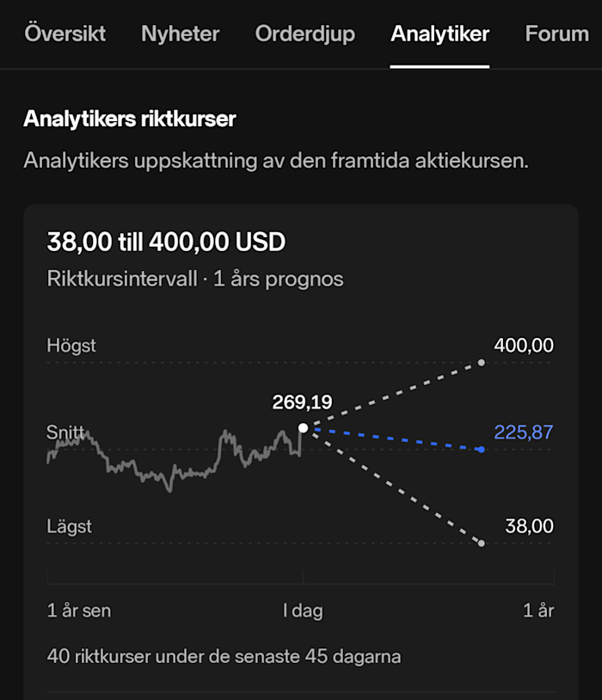The image size is (602, 700).
Task: Click the Analytikers riktkurser heading
Action: point(127,119)
